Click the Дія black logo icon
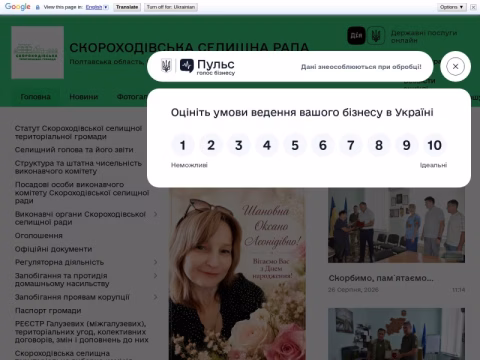This screenshot has height=360, width=480. tap(356, 35)
